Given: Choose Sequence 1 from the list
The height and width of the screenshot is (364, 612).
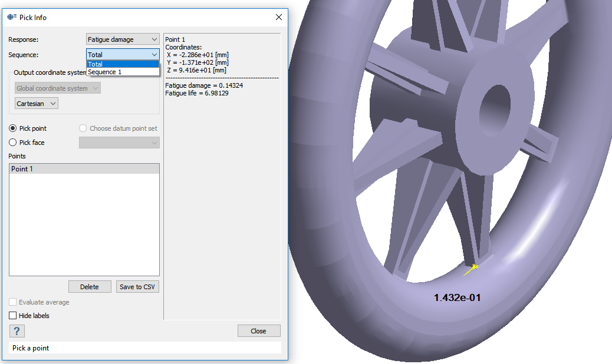Looking at the screenshot, I should pos(123,72).
